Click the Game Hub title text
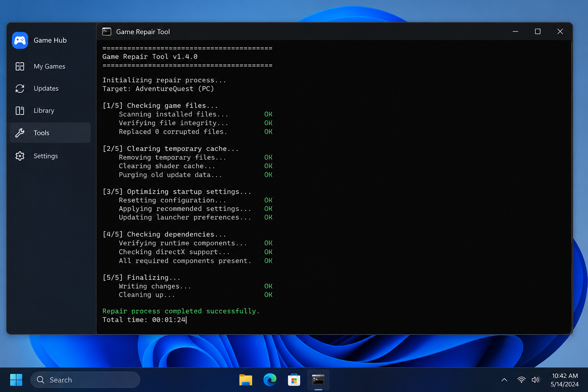This screenshot has height=392, width=588. pos(50,40)
